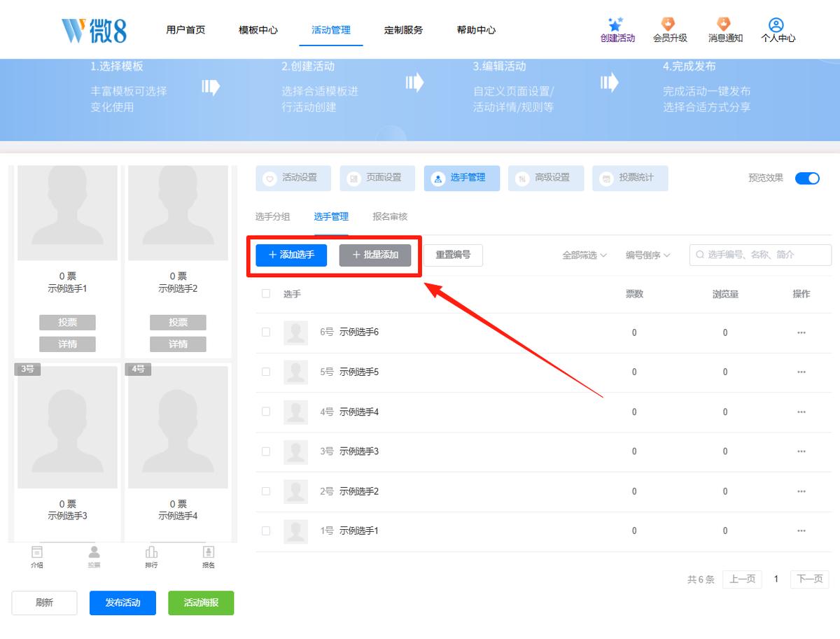Viewport: 840px width, 639px height.
Task: Switch to 选手分组 sub-tab
Action: [x=273, y=217]
